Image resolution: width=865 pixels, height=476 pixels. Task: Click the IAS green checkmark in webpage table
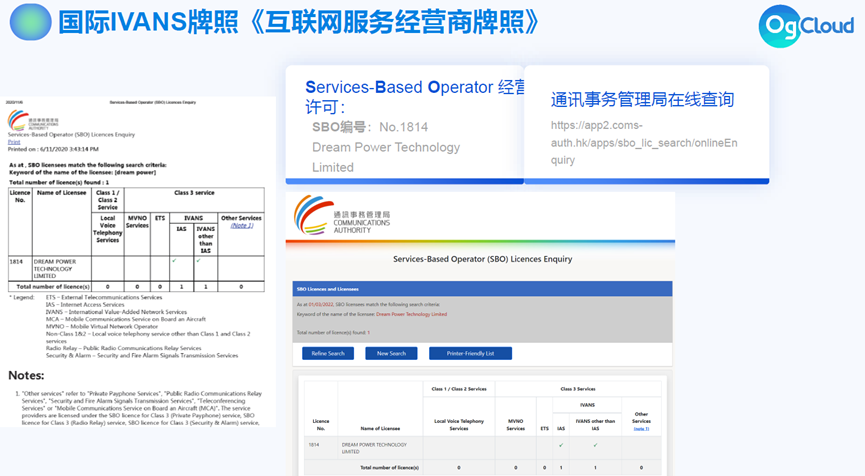coord(561,445)
